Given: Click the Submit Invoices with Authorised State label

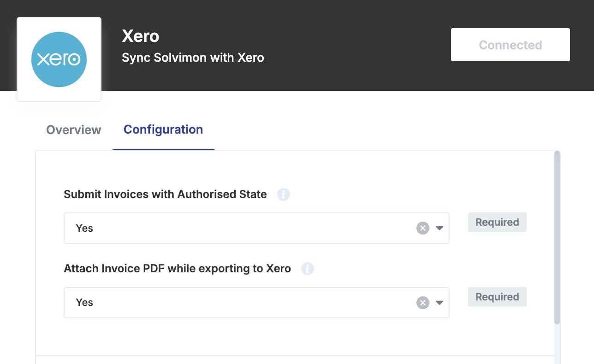Looking at the screenshot, I should click(x=165, y=194).
